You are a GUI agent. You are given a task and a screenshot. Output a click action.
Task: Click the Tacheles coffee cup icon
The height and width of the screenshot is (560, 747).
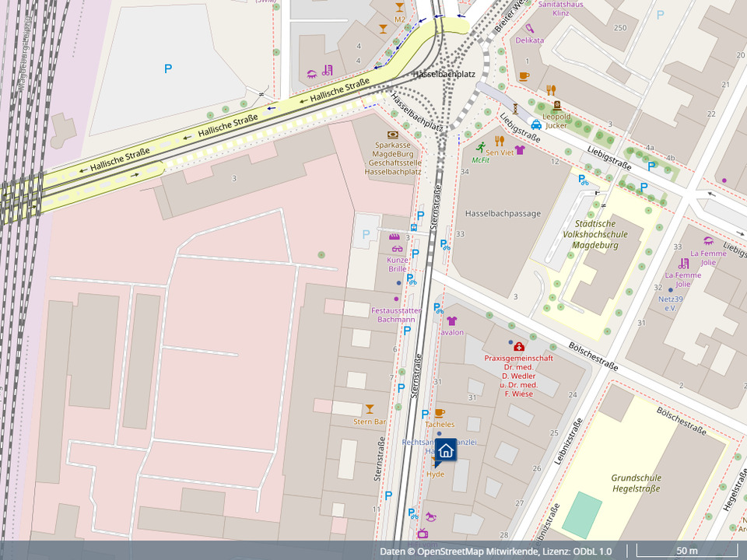[x=440, y=413]
